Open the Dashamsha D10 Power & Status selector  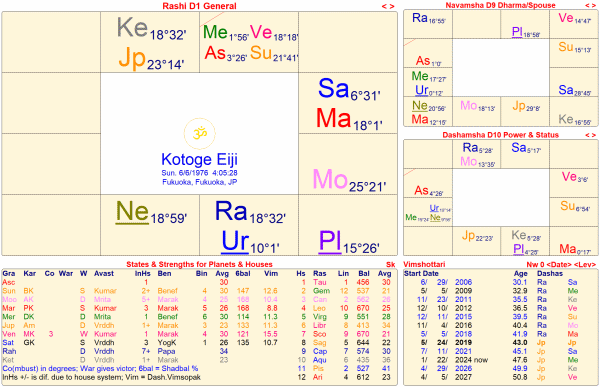pos(500,135)
